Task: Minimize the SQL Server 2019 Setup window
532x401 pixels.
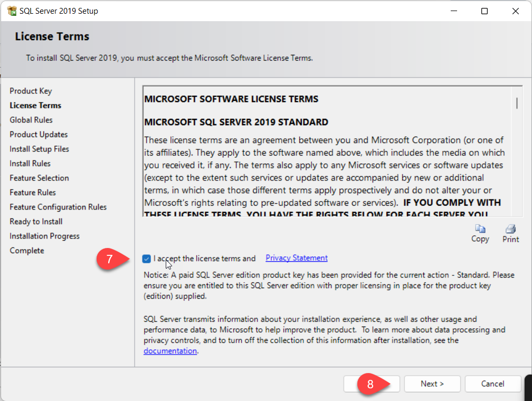Action: point(454,11)
